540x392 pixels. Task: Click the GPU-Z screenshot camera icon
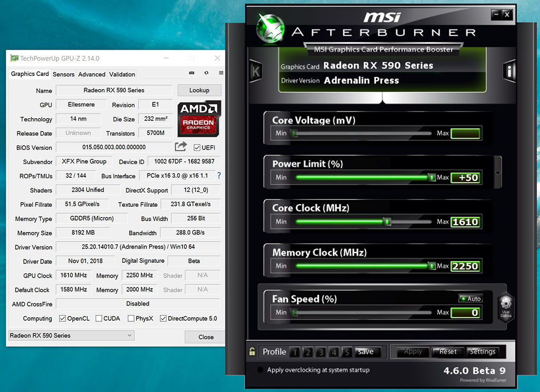[191, 73]
